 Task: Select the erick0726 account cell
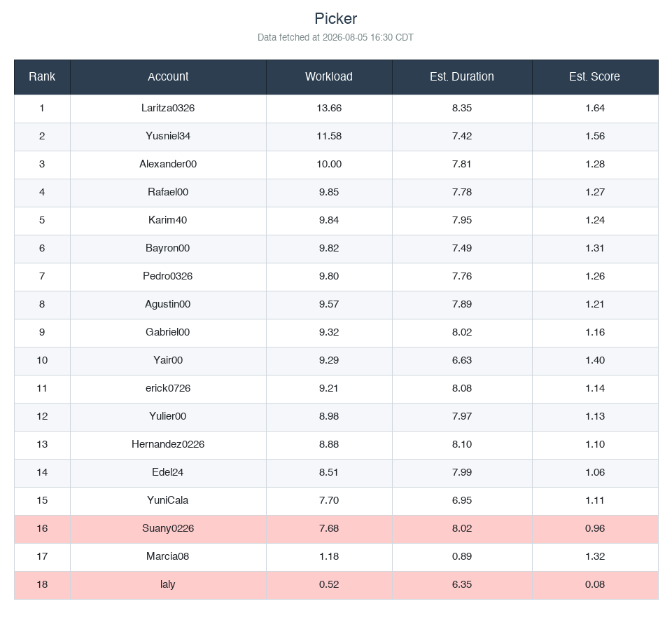tap(168, 389)
